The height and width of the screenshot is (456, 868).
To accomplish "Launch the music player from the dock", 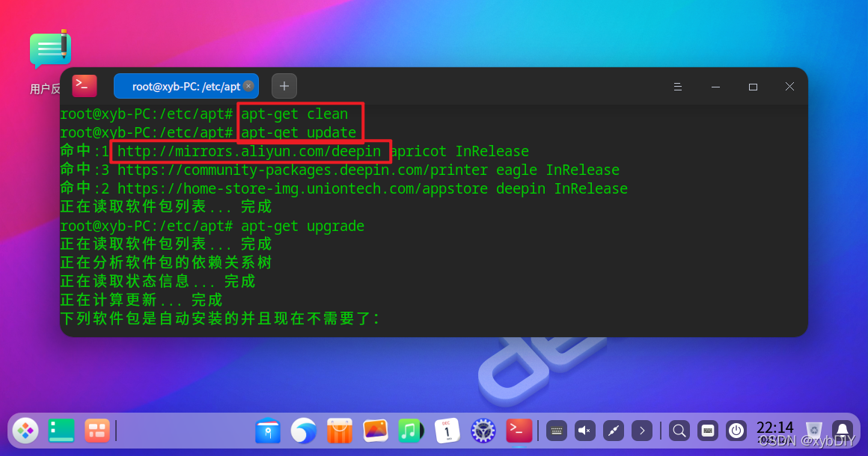I will point(411,431).
